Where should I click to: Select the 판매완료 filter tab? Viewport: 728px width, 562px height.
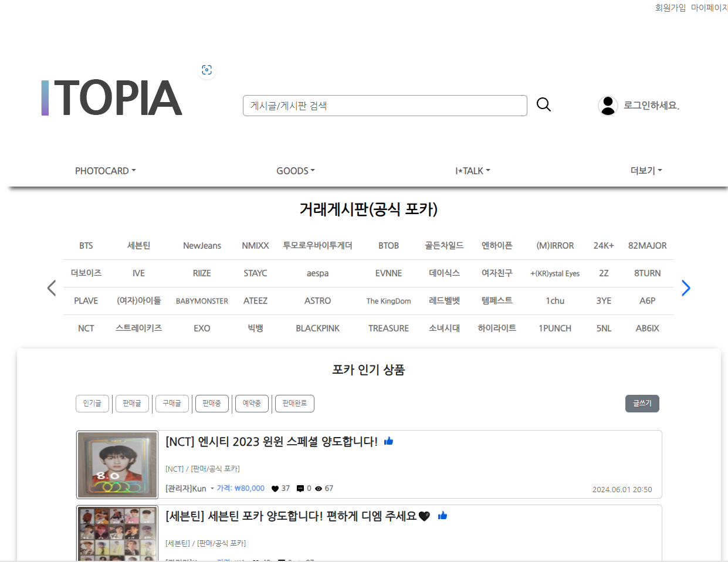coord(294,404)
